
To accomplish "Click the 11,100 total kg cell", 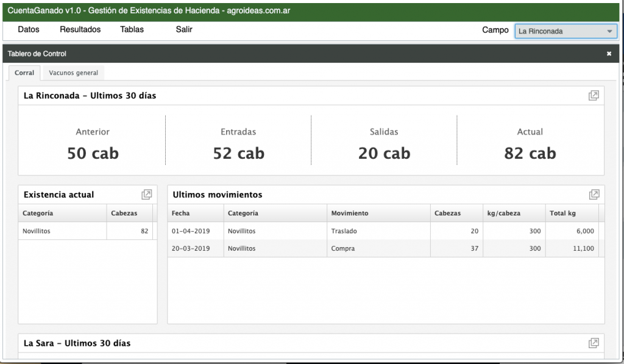I will [572, 248].
